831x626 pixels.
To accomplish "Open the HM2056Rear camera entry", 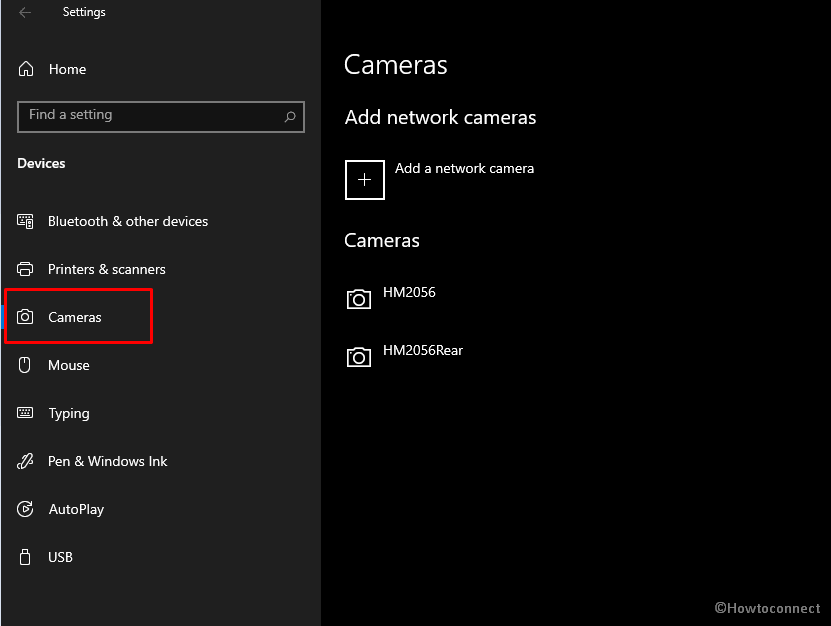I will coord(423,351).
